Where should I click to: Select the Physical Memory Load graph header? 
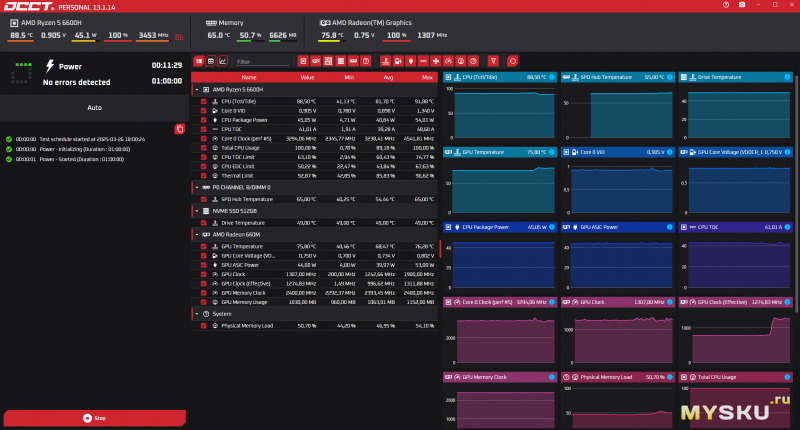point(618,377)
